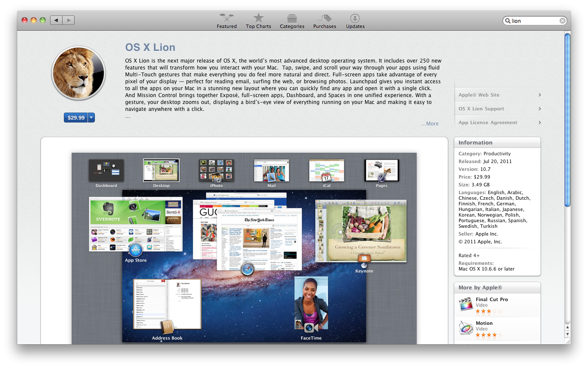Click the scrollbar down arrow
This screenshot has height=368, width=588.
tap(567, 334)
